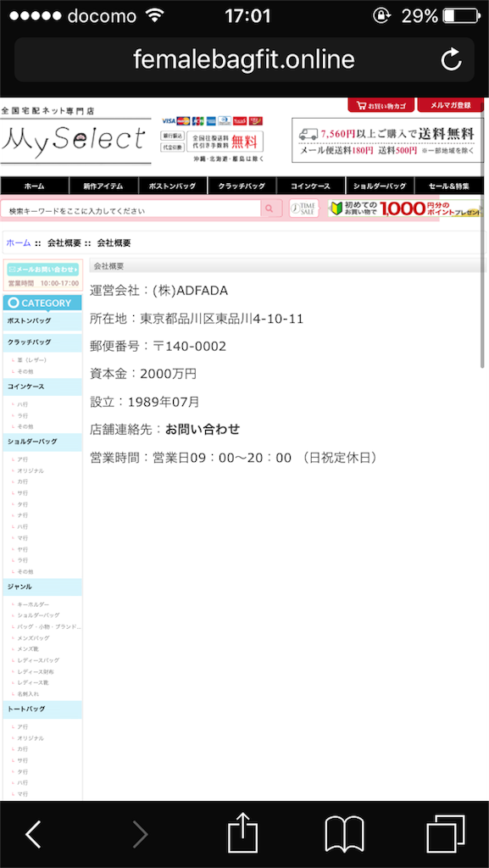The height and width of the screenshot is (868, 489).
Task: Select セール&特集 nav item
Action: [449, 186]
